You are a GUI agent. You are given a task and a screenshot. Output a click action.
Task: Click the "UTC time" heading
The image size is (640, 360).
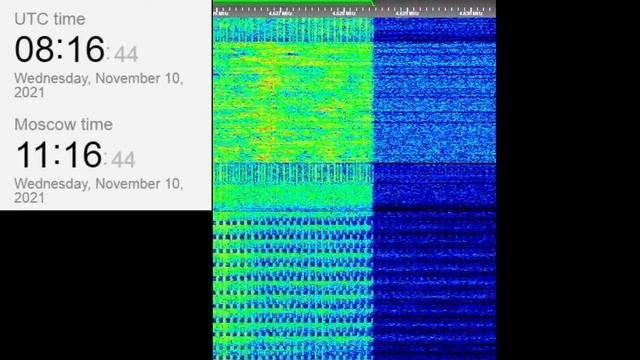pos(50,19)
